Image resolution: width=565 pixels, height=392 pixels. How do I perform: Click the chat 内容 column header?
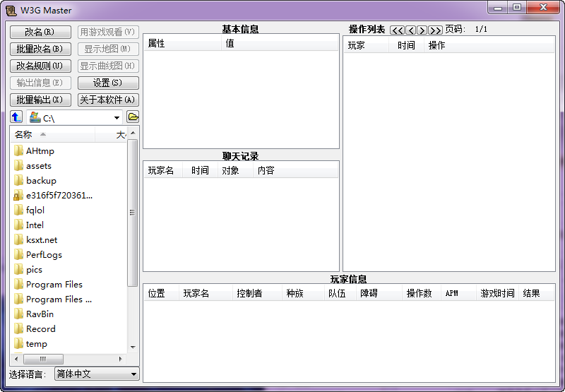click(295, 170)
